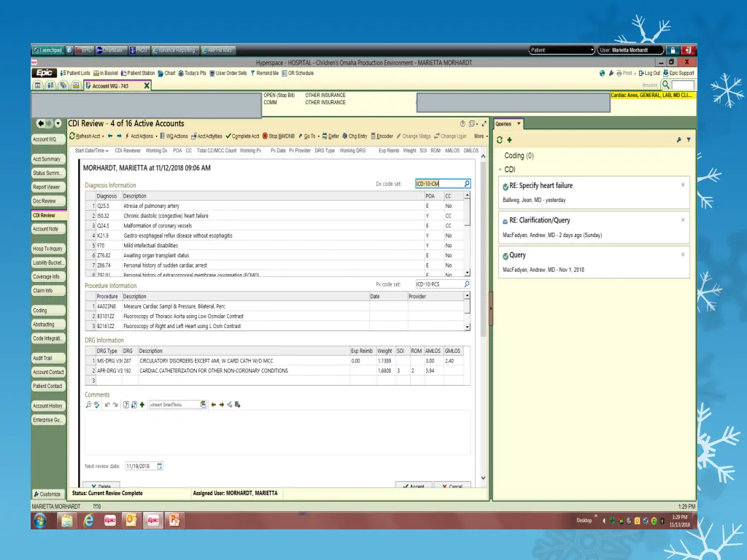Switch to the Account WQ - 743 tab
747x560 pixels.
click(117, 86)
